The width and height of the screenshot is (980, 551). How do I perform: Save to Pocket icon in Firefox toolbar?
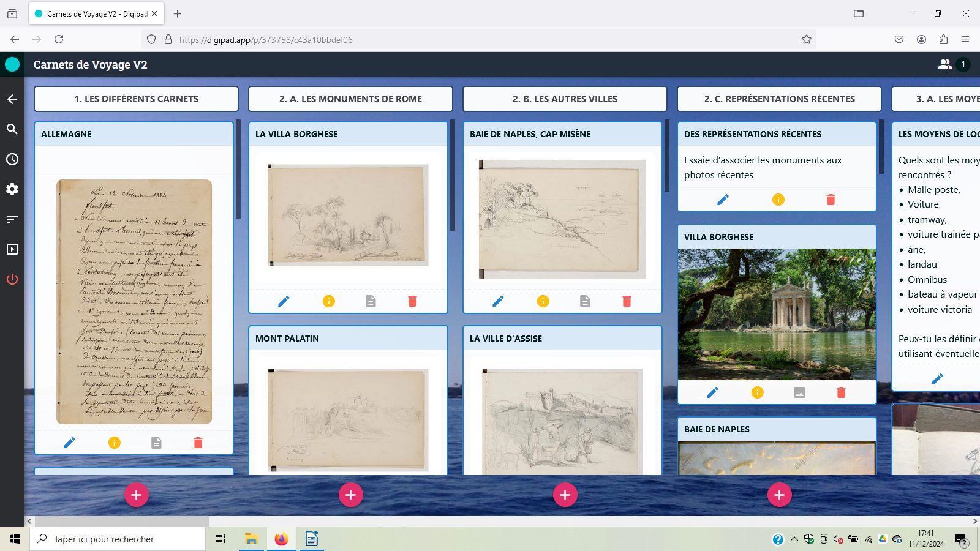[899, 39]
